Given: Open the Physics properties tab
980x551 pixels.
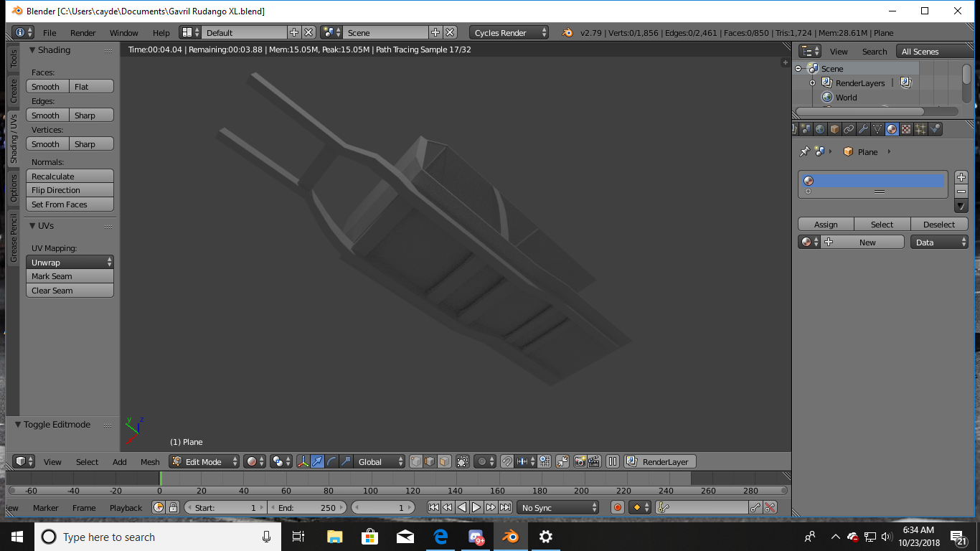Looking at the screenshot, I should tap(935, 129).
